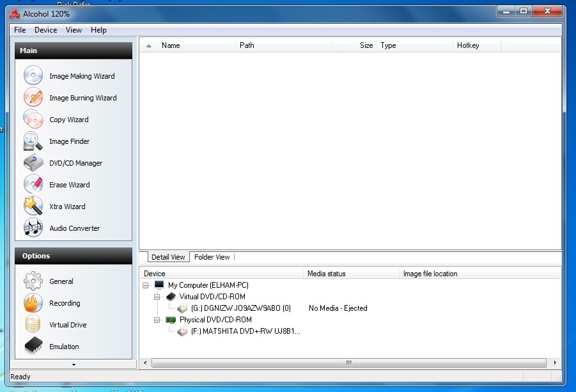Click the Recording flame icon
Viewport: 576px width, 392px height.
coord(33,302)
